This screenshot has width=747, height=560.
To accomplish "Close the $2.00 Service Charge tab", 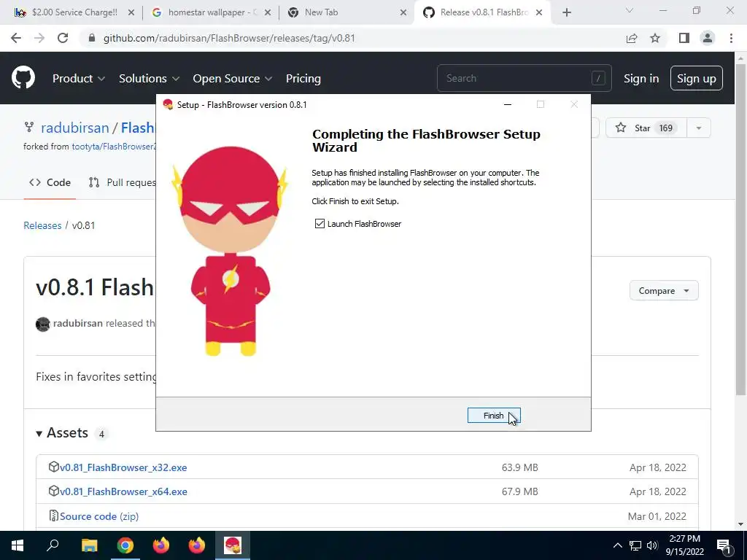I will (x=131, y=13).
